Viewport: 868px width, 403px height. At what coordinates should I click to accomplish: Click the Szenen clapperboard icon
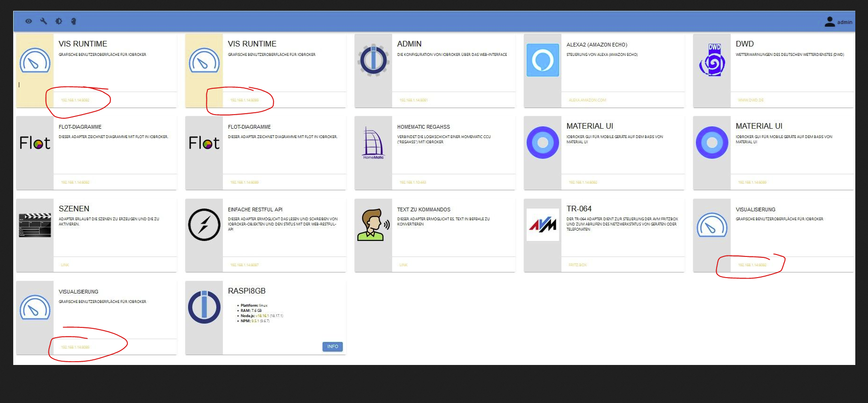point(35,225)
